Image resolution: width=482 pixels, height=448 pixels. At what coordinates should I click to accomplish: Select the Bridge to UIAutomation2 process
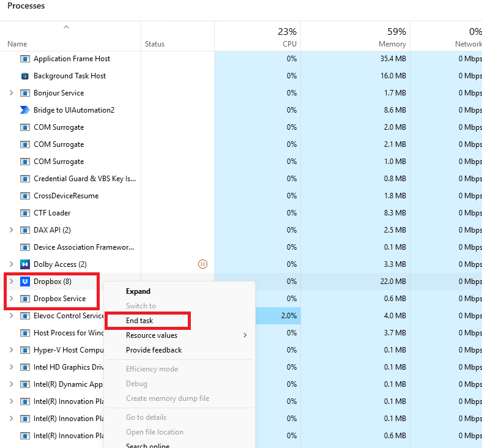(74, 110)
